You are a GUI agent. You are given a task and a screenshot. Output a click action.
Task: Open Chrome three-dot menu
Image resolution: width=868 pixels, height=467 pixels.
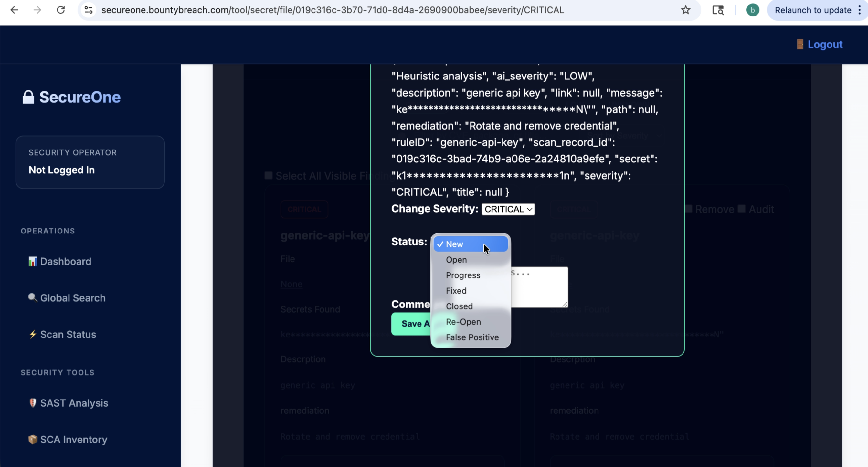tap(860, 10)
